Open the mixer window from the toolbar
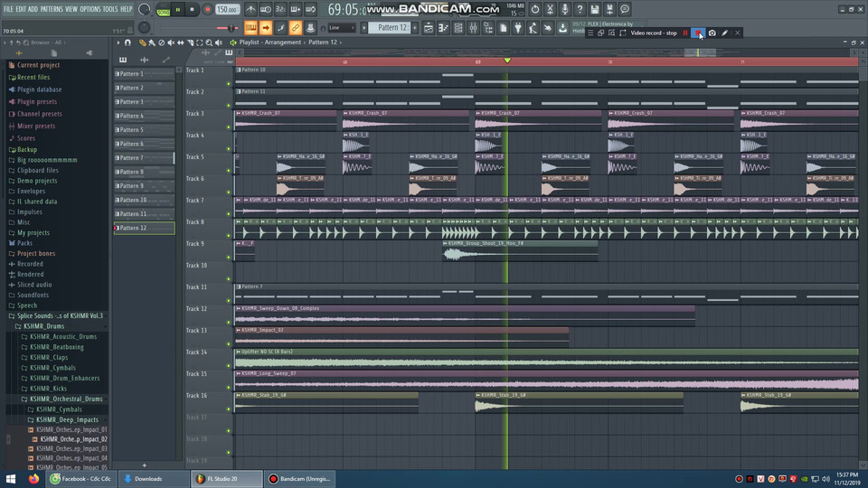 [473, 29]
